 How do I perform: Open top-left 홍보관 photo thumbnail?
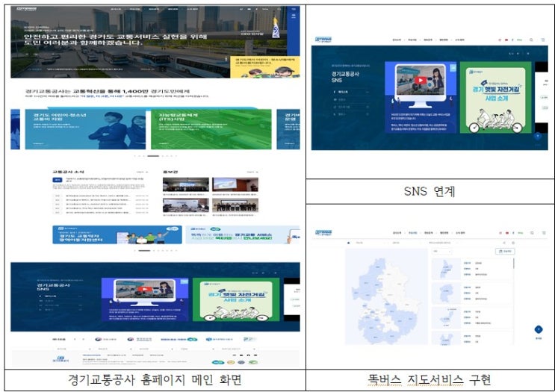186,184
